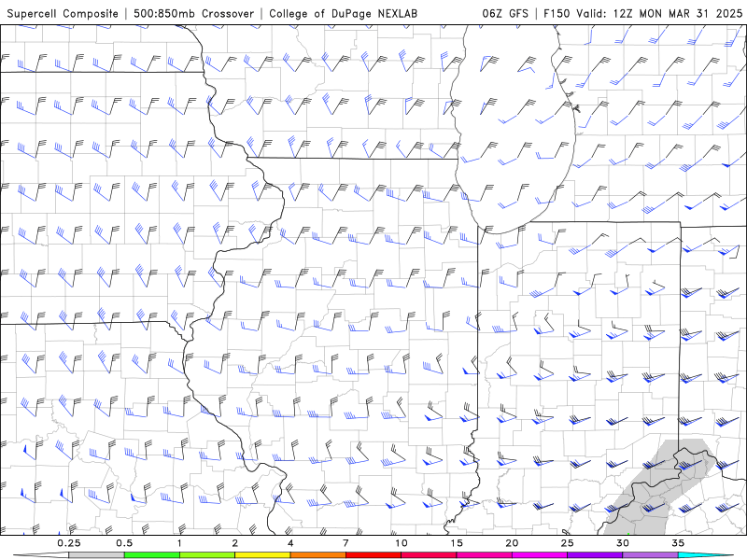Click the "Supercell Composite" title text
This screenshot has height=560, width=747.
pos(63,13)
